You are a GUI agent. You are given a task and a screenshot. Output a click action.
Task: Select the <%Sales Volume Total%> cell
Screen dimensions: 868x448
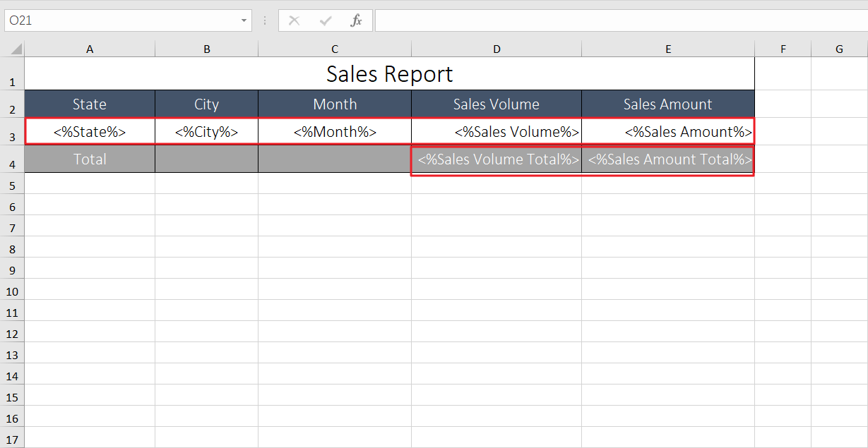[x=497, y=159]
